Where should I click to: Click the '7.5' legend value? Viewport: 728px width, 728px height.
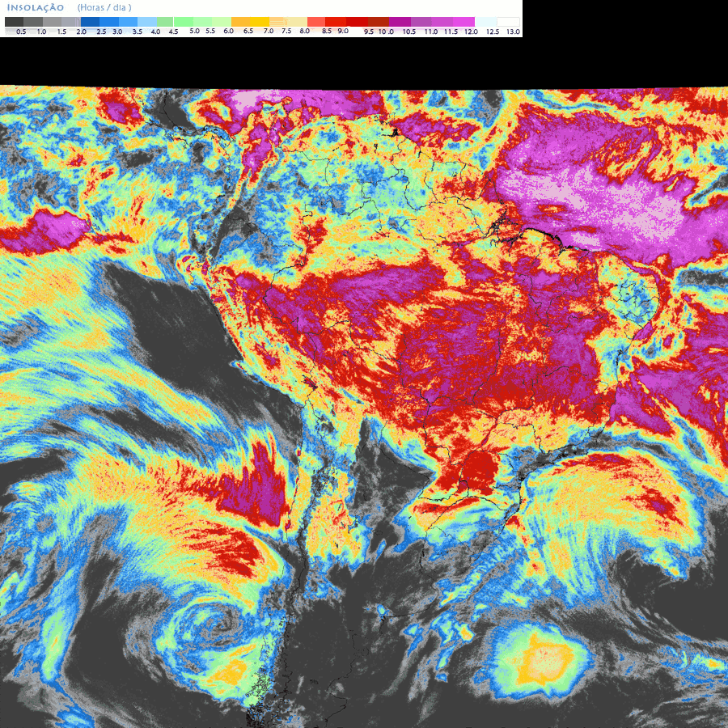286,31
